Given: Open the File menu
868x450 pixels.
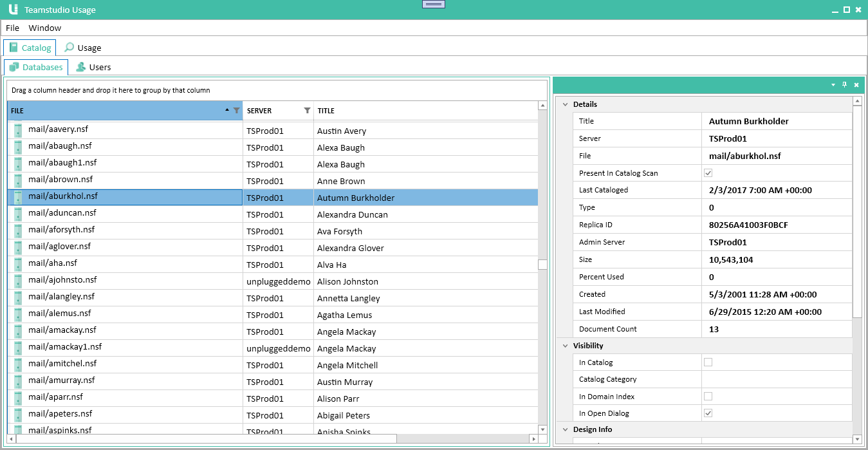Looking at the screenshot, I should [x=12, y=28].
